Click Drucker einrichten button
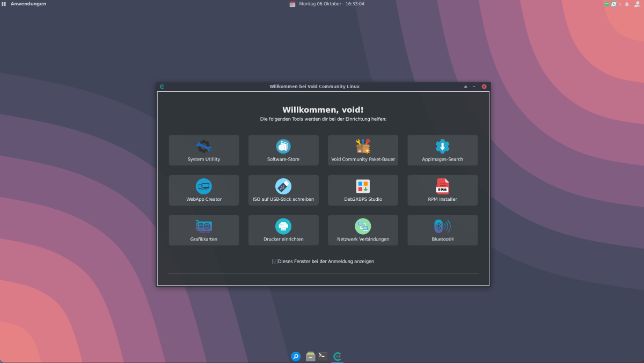 click(283, 230)
